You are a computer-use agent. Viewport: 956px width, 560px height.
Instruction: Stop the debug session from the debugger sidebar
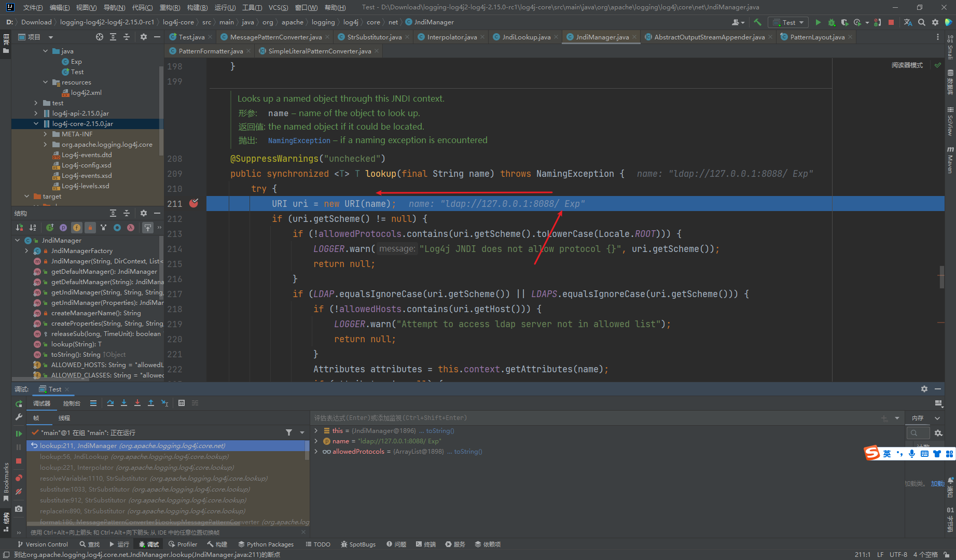pos(19,461)
